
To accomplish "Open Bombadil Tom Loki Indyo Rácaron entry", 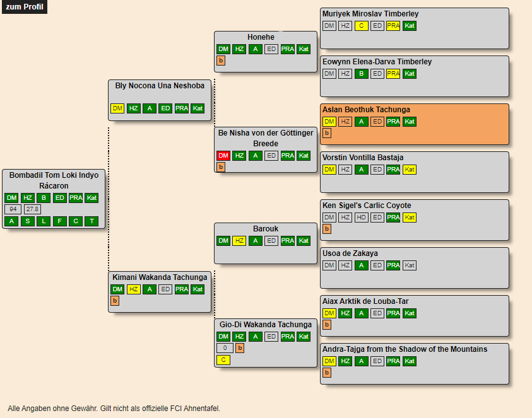I will pyautogui.click(x=54, y=180).
